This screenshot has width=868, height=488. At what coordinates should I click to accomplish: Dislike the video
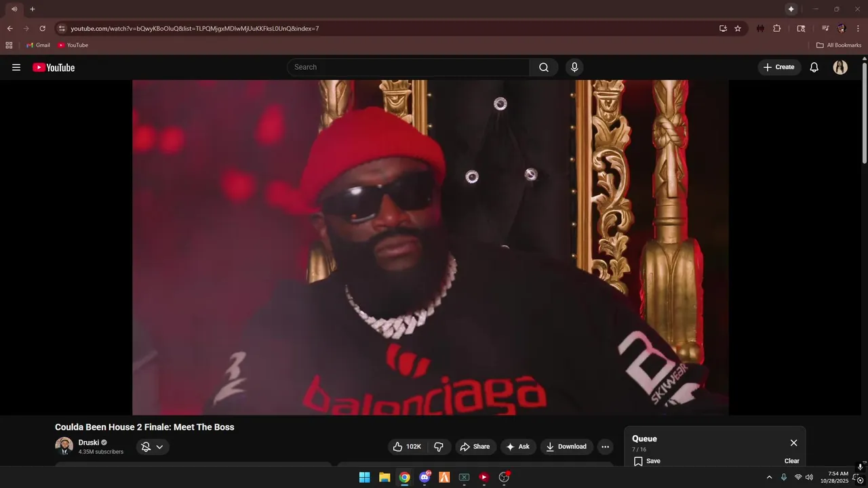click(x=439, y=447)
